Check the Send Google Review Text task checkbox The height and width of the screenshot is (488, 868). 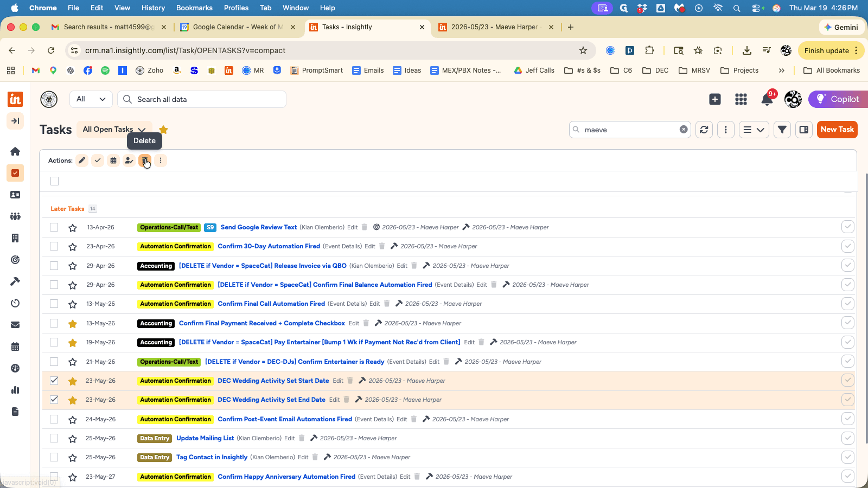(x=54, y=227)
